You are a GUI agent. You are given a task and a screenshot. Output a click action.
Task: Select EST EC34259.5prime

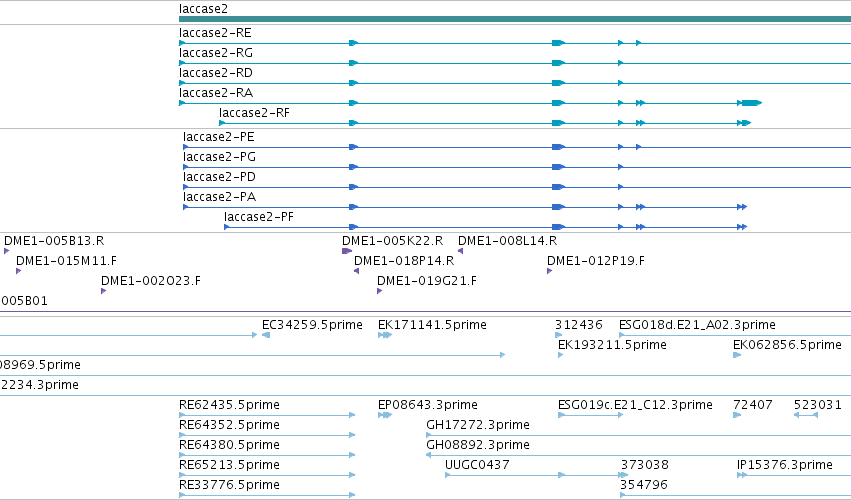pos(312,325)
